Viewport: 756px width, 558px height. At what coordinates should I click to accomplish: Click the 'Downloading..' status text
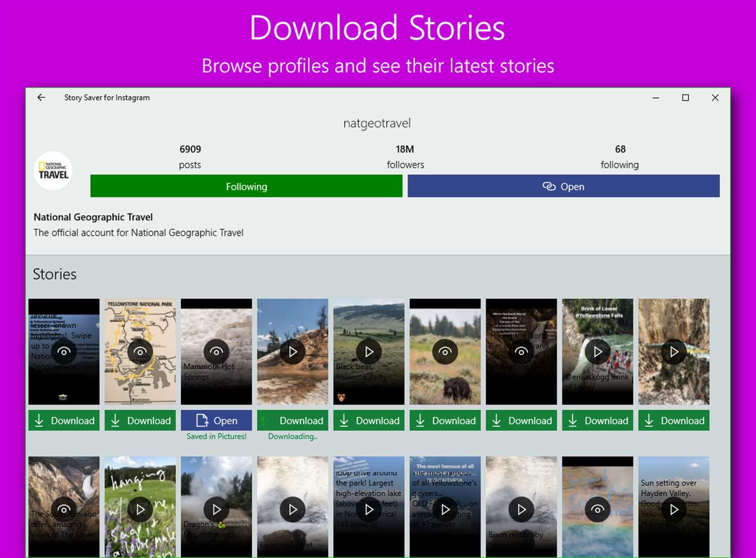pyautogui.click(x=292, y=436)
